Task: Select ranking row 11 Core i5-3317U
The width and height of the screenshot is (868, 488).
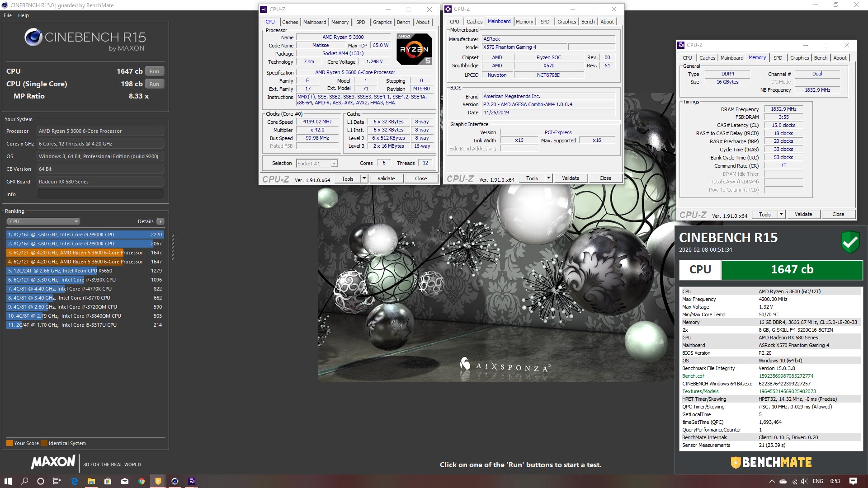Action: (85, 325)
